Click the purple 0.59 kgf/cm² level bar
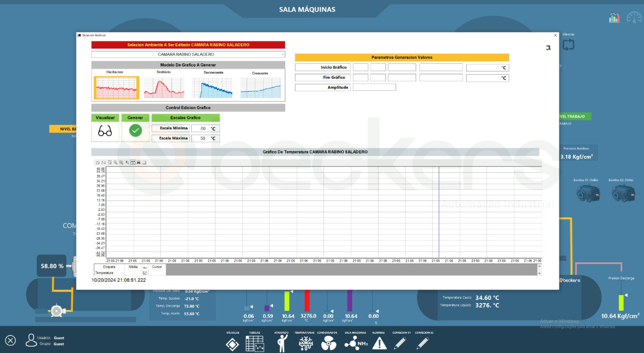The height and width of the screenshot is (353, 644). [x=267, y=308]
